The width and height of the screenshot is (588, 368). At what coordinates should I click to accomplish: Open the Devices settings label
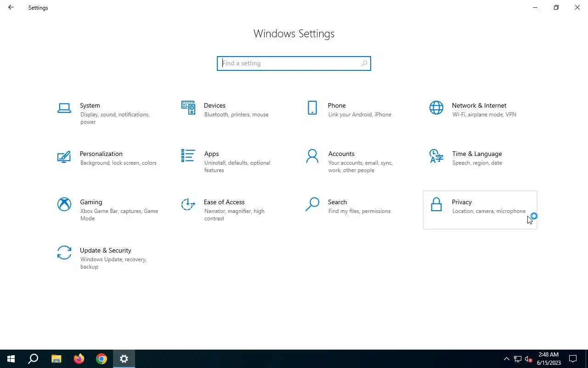point(215,105)
